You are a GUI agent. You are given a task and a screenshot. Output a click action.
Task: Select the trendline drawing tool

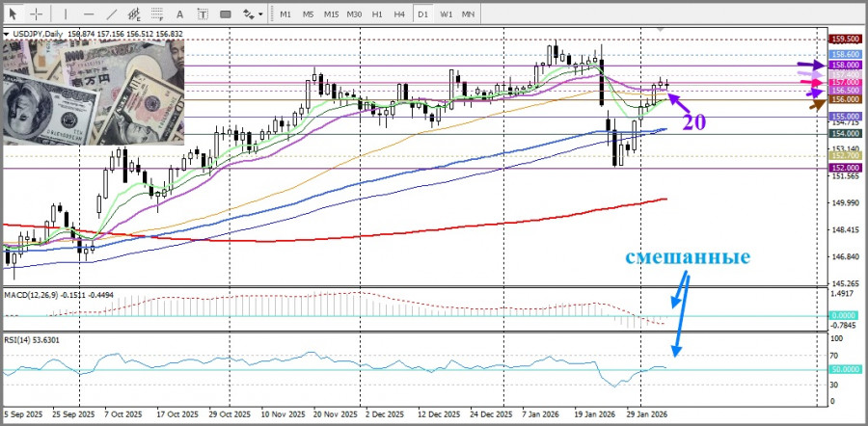pos(112,13)
